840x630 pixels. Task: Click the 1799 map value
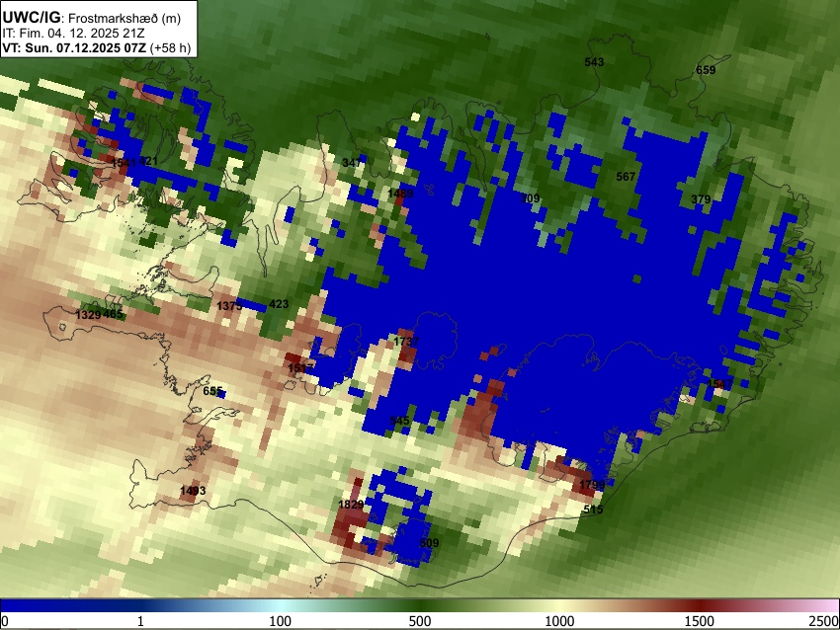[592, 485]
